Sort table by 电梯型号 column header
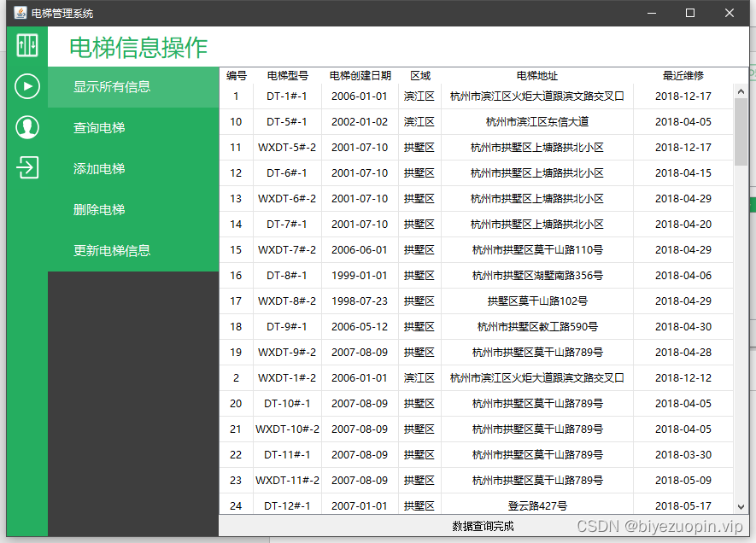 coord(282,75)
